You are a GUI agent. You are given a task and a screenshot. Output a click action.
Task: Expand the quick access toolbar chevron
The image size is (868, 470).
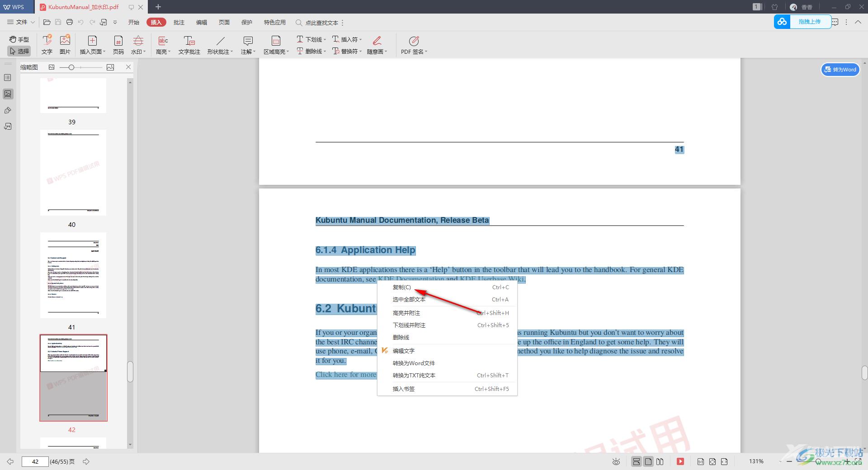[115, 22]
